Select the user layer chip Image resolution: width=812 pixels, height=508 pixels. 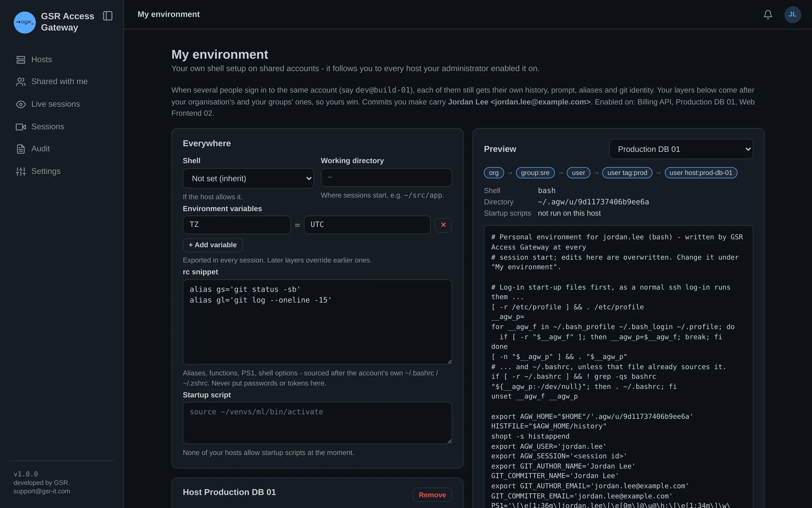pyautogui.click(x=578, y=173)
